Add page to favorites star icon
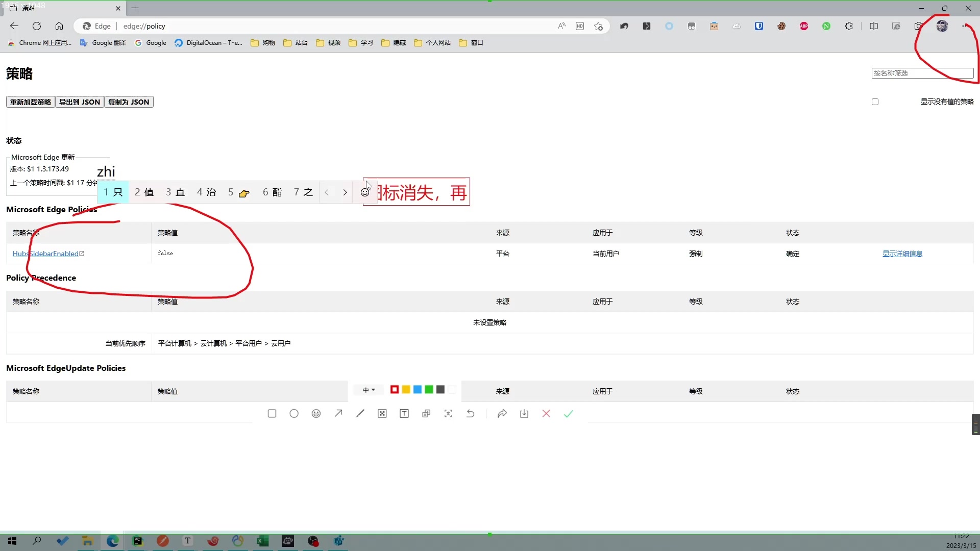 599,26
